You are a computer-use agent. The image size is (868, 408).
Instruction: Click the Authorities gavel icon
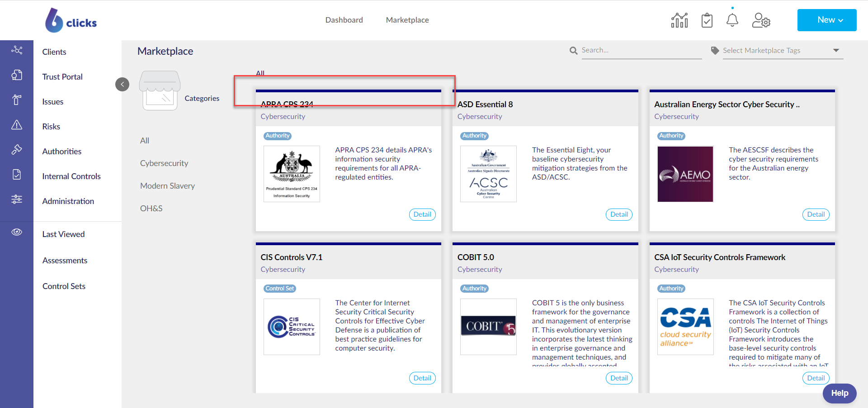17,150
